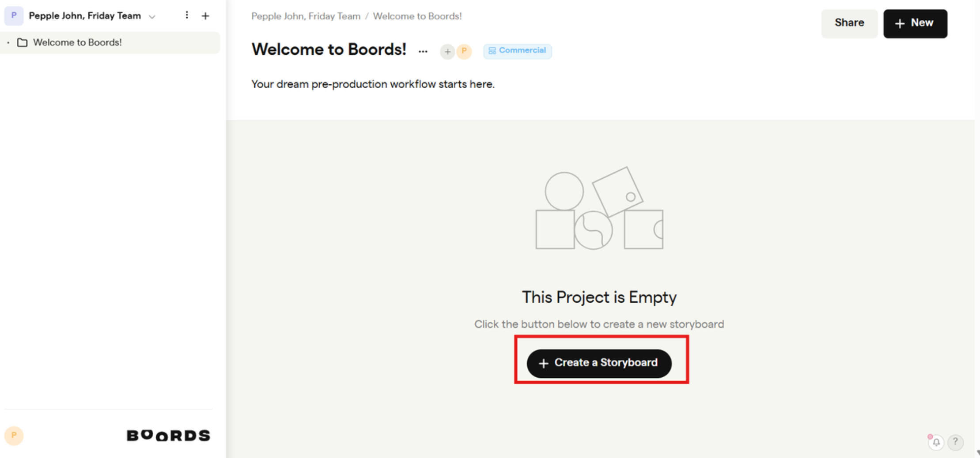The height and width of the screenshot is (458, 980).
Task: Select Welcome to Boords! in the sidebar
Action: pyautogui.click(x=77, y=42)
